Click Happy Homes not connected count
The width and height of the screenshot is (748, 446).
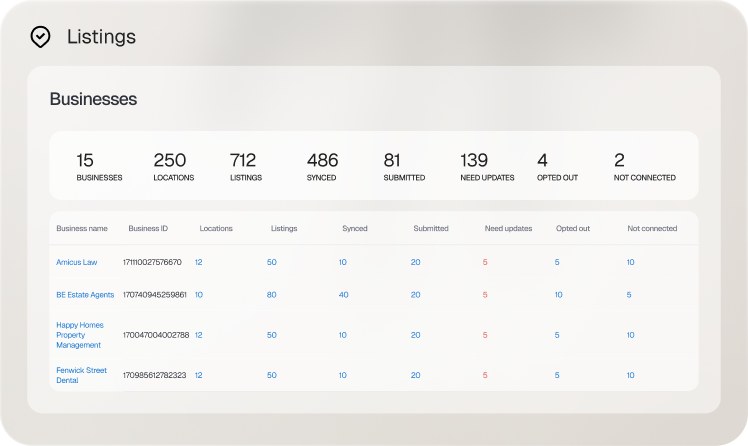click(x=630, y=335)
